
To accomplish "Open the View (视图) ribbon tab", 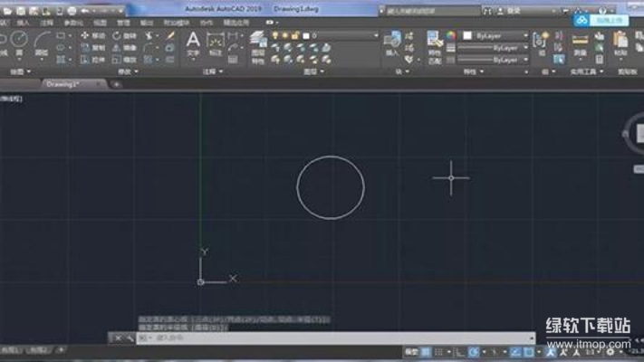I will (x=100, y=23).
